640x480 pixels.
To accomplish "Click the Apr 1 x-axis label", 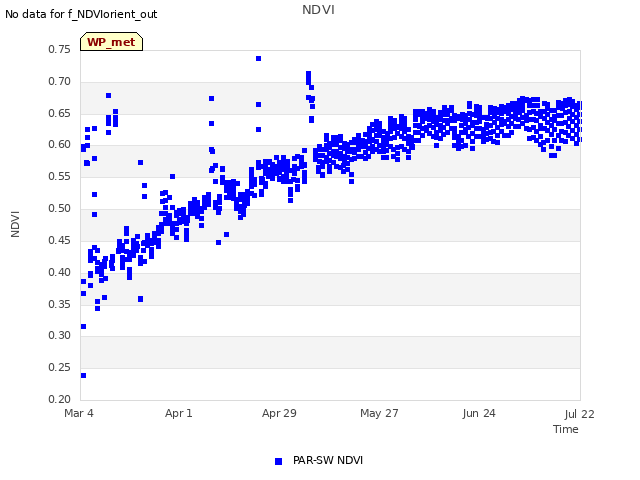I will point(178,413).
